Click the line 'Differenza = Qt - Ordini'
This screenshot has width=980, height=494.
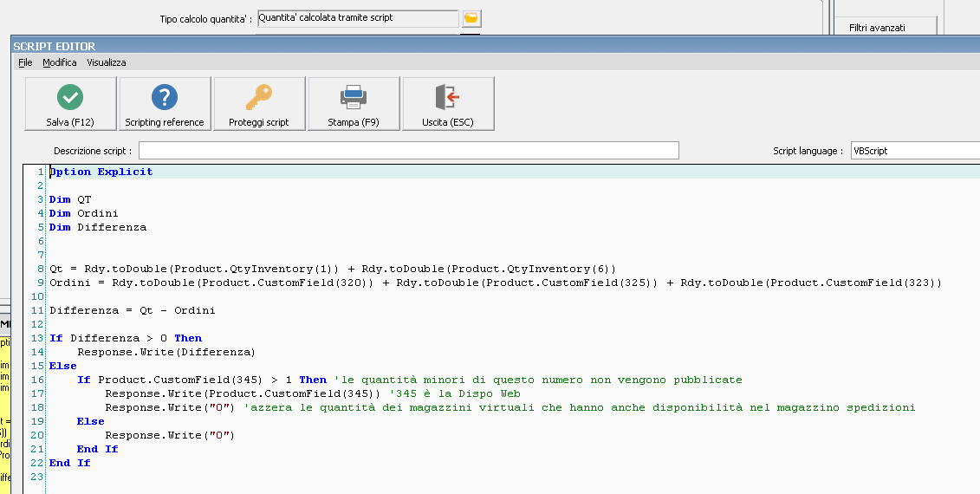(x=133, y=310)
